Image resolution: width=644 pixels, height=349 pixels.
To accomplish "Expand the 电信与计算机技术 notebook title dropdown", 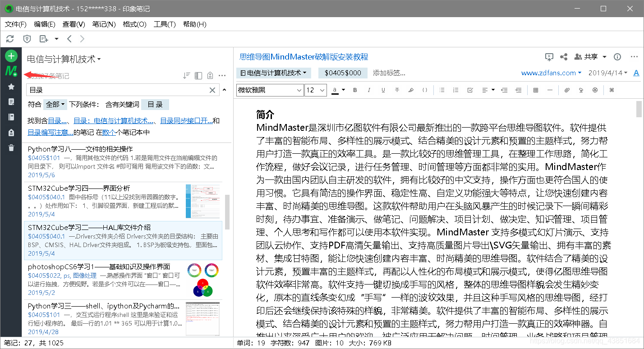I will [64, 59].
